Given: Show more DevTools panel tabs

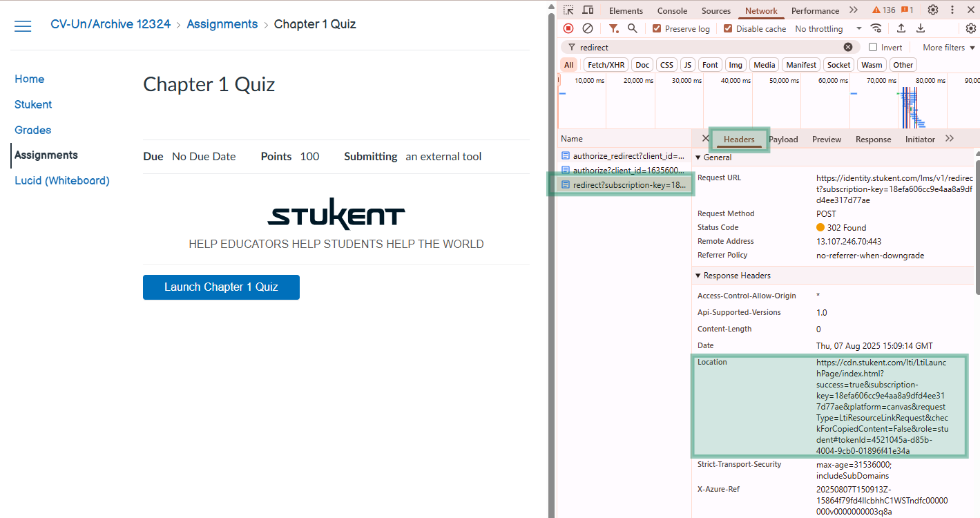Looking at the screenshot, I should [x=854, y=10].
